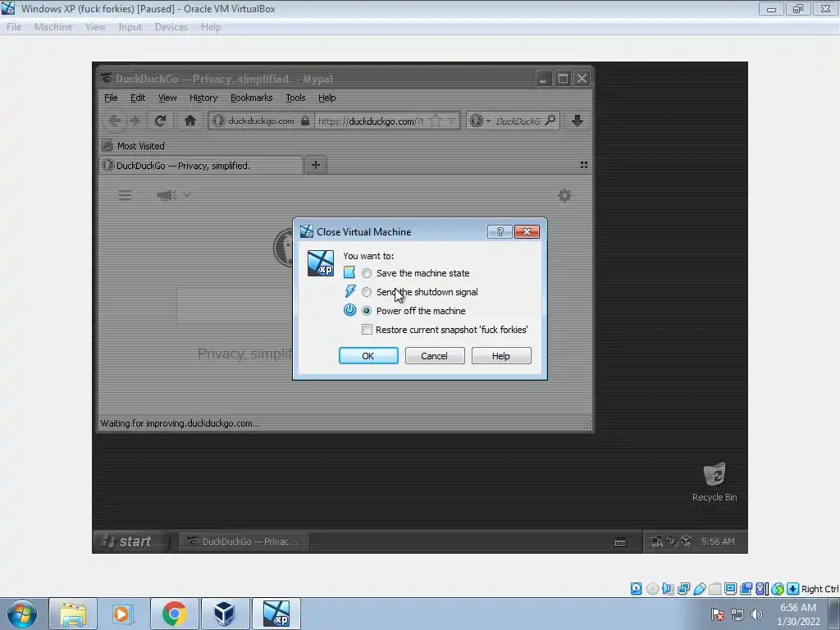The height and width of the screenshot is (630, 840).
Task: Click the XP start button
Action: coord(129,541)
